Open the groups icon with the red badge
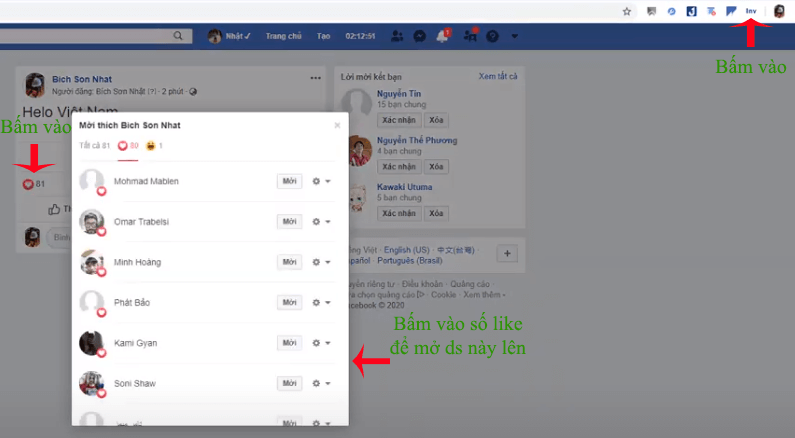The image size is (795, 438). [470, 36]
